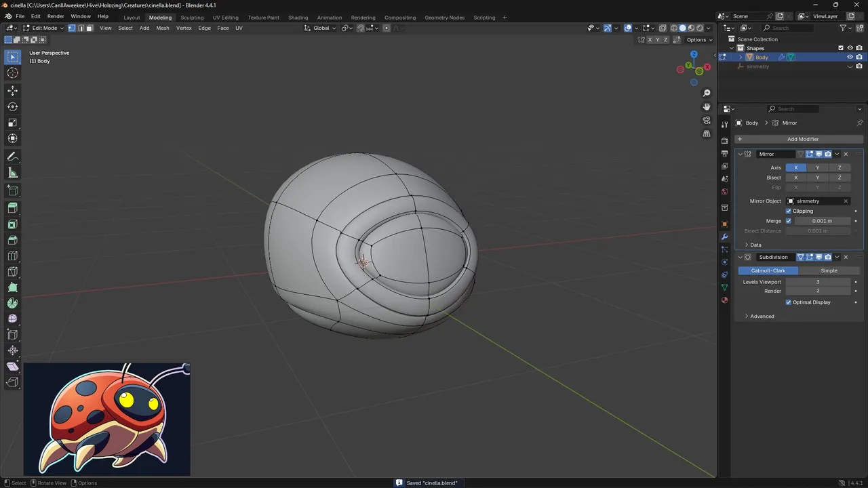The height and width of the screenshot is (488, 868).
Task: Click the zoom viewport magnifier icon
Action: 707,93
